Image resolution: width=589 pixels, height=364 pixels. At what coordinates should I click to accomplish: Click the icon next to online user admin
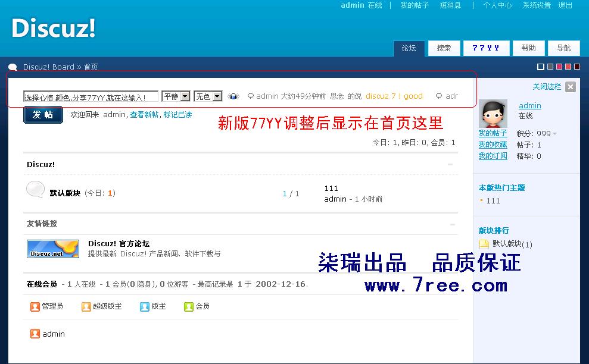pos(35,334)
